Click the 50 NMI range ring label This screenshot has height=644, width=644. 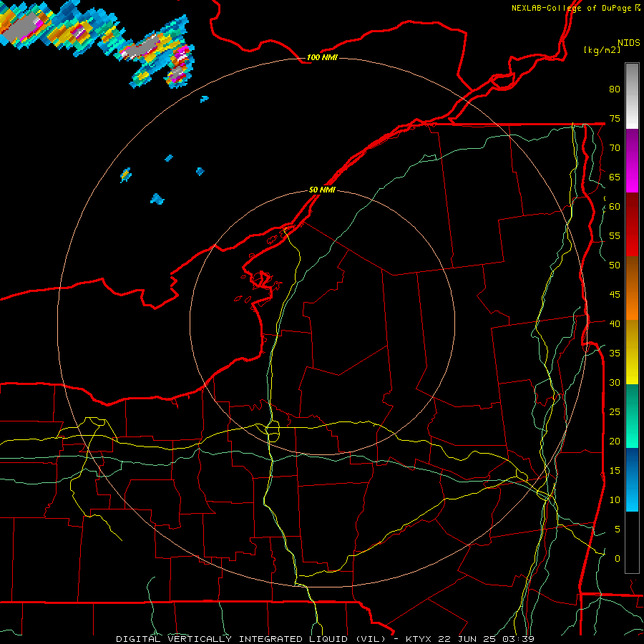coord(322,190)
